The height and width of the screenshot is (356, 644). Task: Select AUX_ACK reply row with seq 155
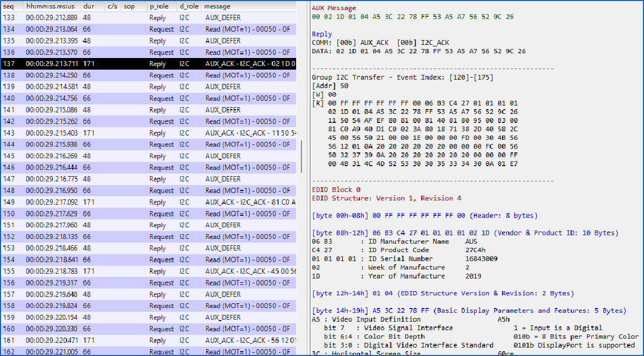(x=148, y=271)
